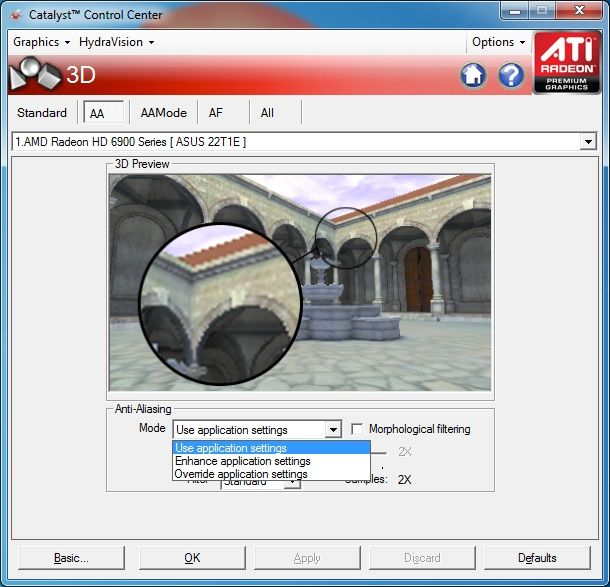610x587 pixels.
Task: Open help via the question mark icon
Action: 511,75
